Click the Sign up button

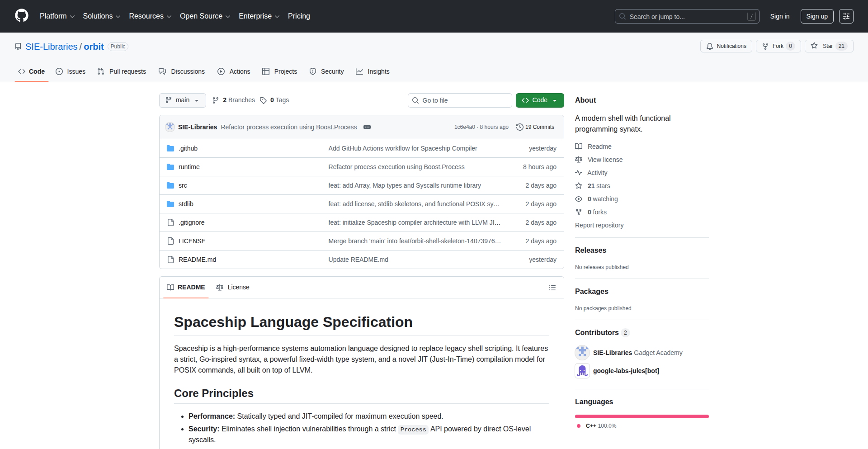[x=816, y=16]
